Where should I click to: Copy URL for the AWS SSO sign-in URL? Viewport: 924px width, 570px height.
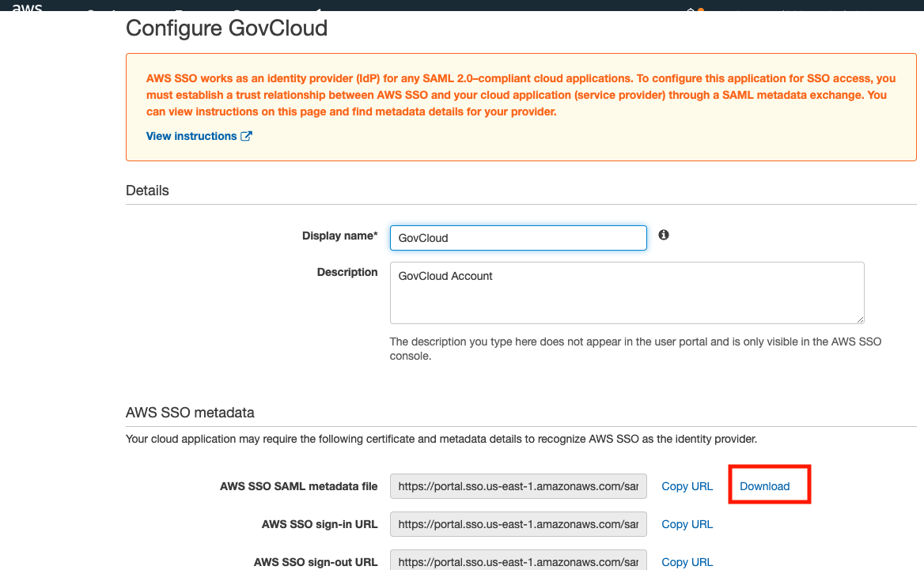tap(687, 524)
